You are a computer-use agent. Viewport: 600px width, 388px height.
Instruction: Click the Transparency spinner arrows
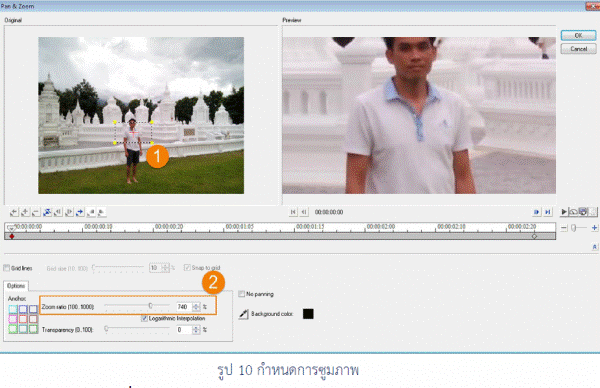[x=196, y=330]
